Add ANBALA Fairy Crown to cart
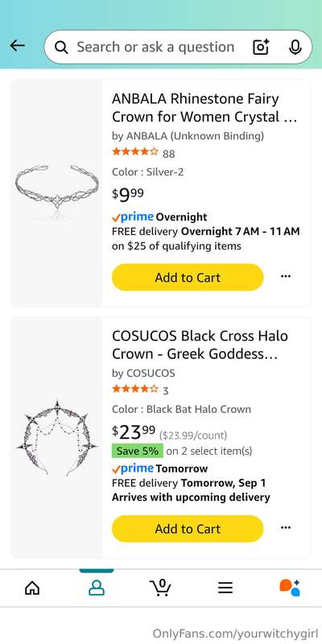The width and height of the screenshot is (322, 644). 188,278
